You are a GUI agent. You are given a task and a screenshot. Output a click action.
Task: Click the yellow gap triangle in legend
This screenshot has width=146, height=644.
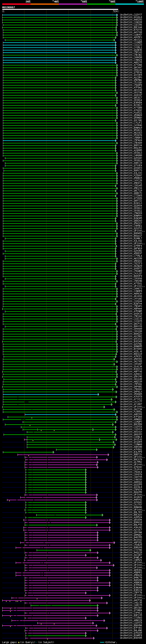[x=19, y=642]
